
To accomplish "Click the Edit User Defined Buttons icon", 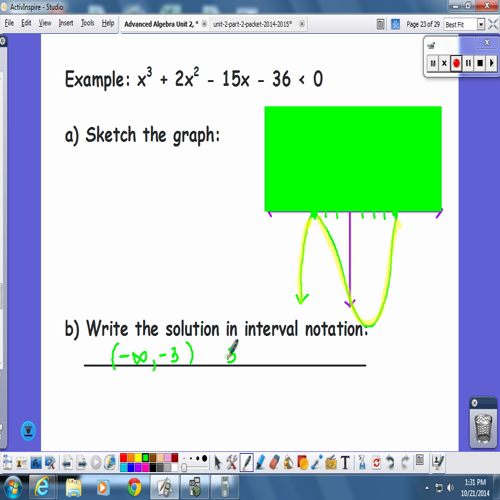I will pyautogui.click(x=437, y=462).
